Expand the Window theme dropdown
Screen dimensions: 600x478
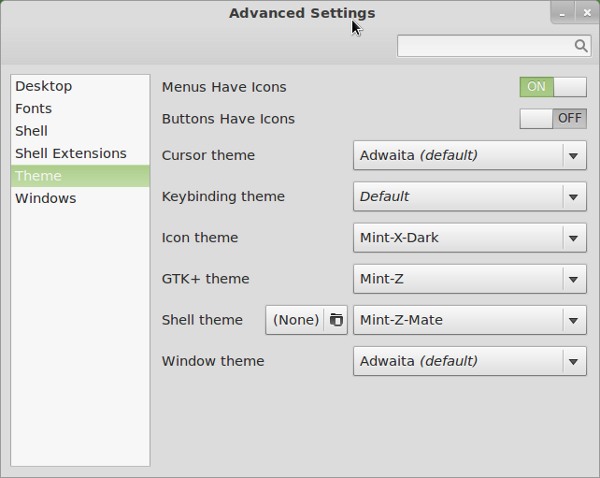click(470, 361)
